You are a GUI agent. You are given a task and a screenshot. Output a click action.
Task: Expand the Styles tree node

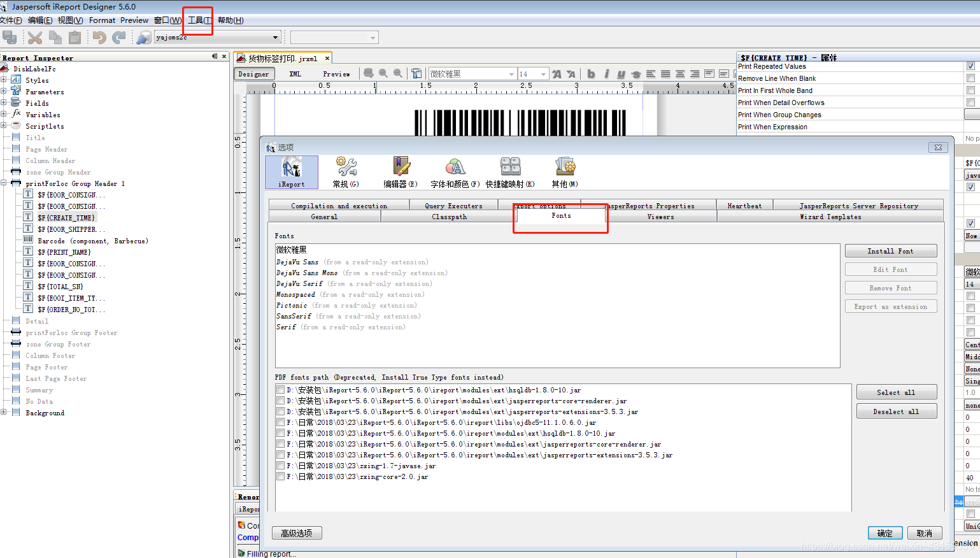[x=4, y=80]
